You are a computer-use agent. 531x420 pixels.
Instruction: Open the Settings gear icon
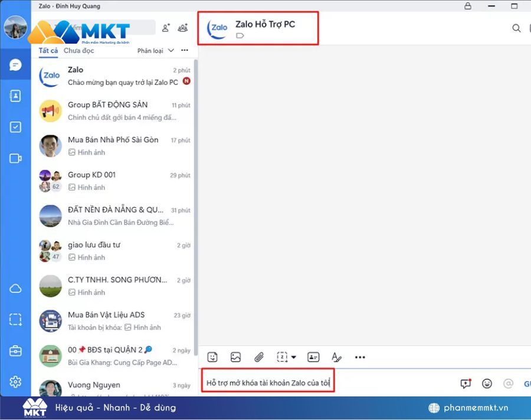point(15,382)
